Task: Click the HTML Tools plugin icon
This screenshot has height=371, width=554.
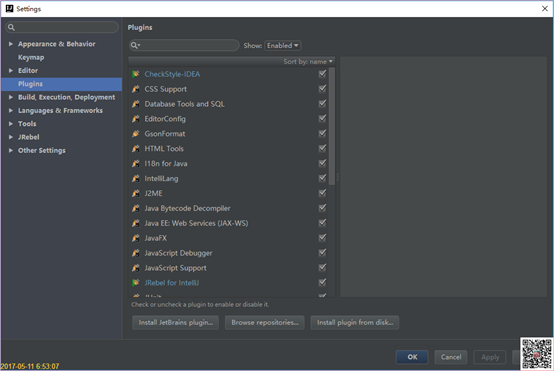Action: tap(136, 148)
